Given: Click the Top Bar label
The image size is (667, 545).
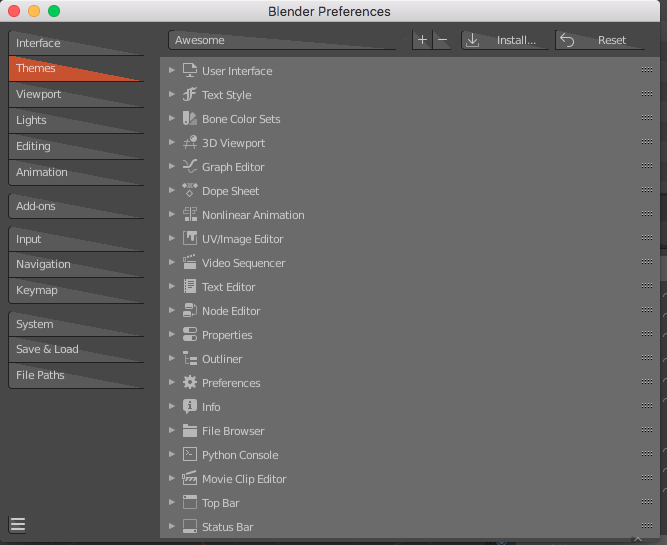Looking at the screenshot, I should 220,503.
